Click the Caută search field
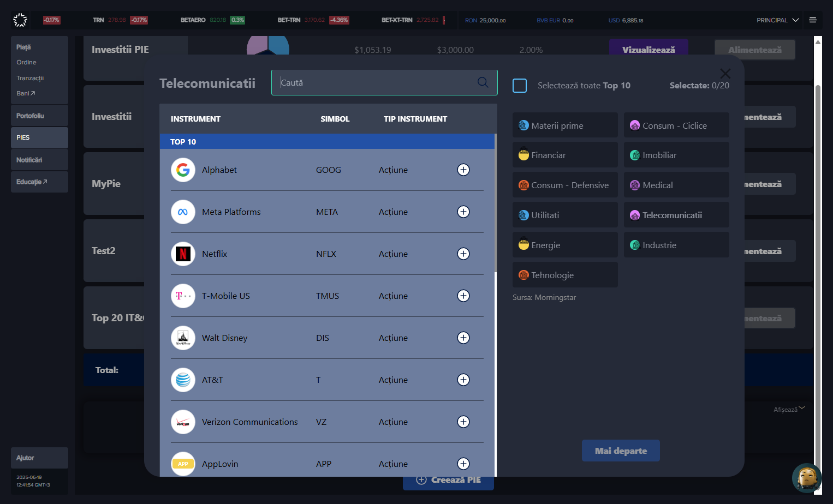 point(384,82)
